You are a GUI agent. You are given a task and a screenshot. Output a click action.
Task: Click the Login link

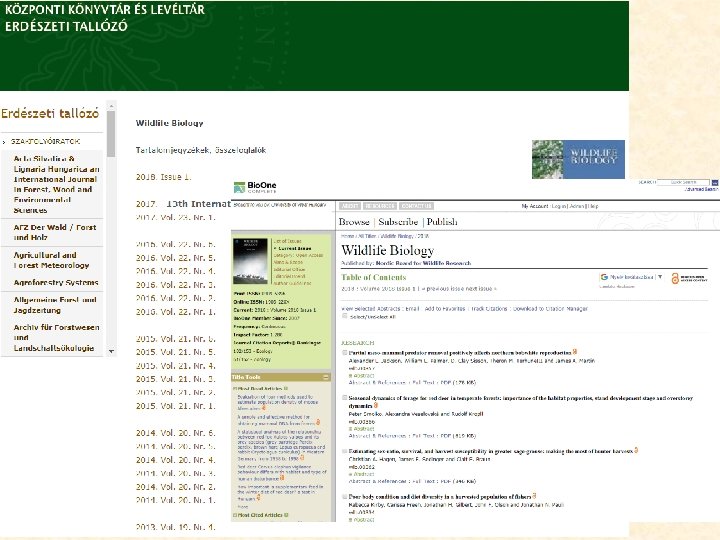pos(558,206)
